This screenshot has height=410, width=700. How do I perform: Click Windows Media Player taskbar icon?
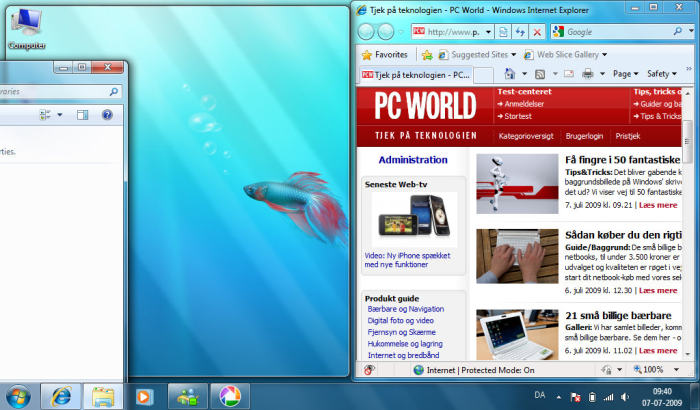145,396
